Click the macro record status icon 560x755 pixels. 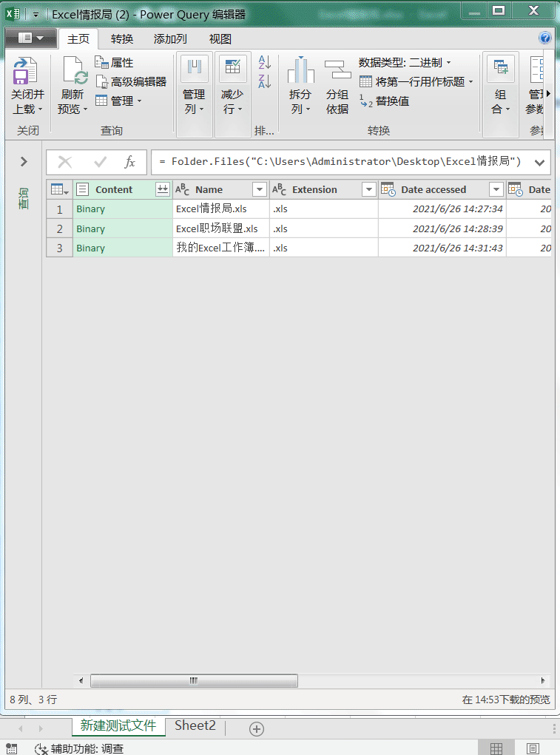pyautogui.click(x=12, y=748)
